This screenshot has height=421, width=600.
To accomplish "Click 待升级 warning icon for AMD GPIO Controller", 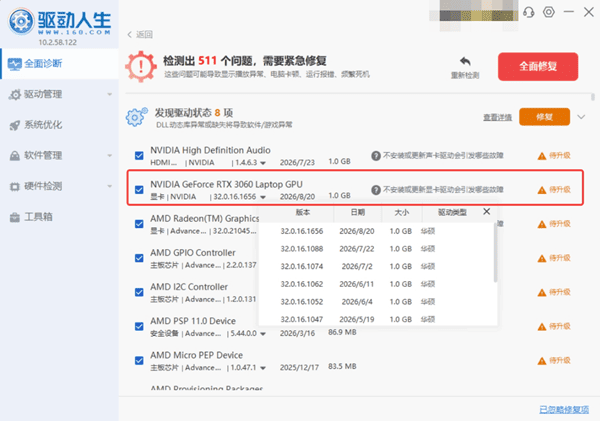I will 541,258.
